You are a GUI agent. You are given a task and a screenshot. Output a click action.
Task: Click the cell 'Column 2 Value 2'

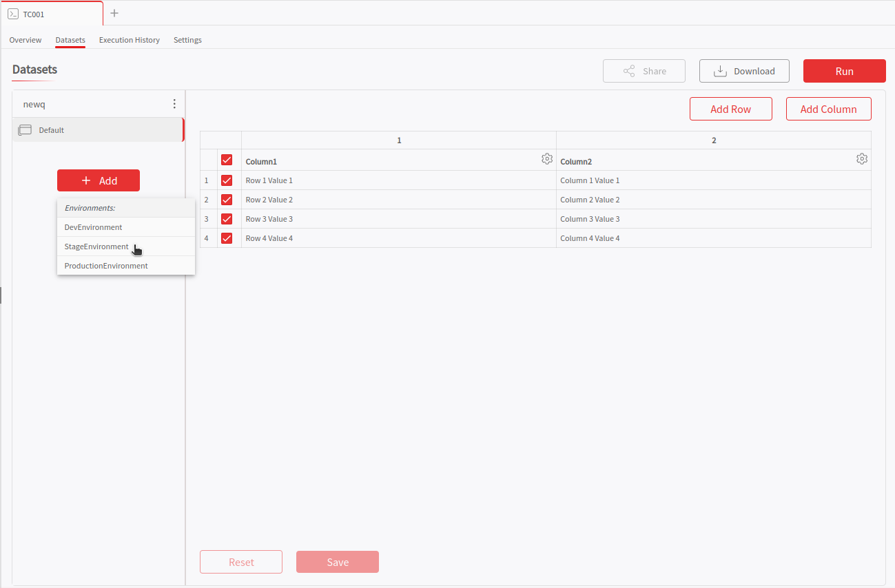(714, 200)
